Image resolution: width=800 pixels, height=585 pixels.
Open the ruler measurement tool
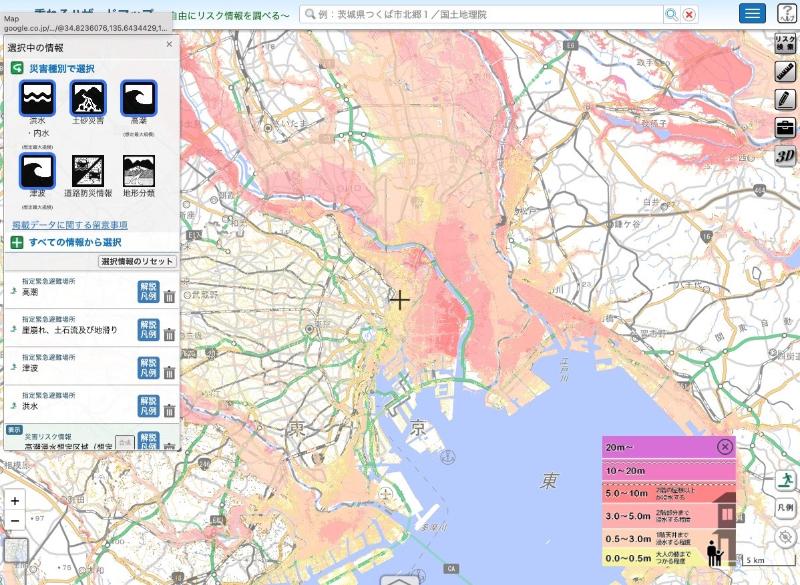(785, 72)
